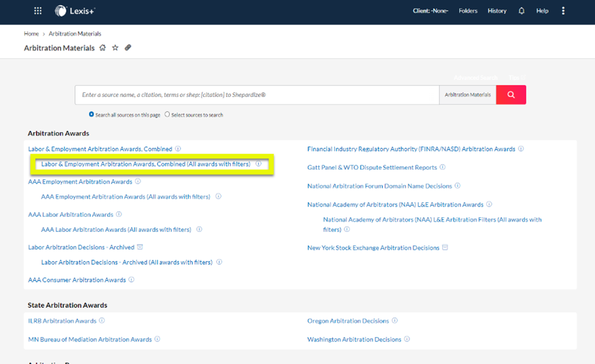Open NAA L&E Arbitration Filters link
Image resolution: width=595 pixels, height=364 pixels.
[432, 224]
